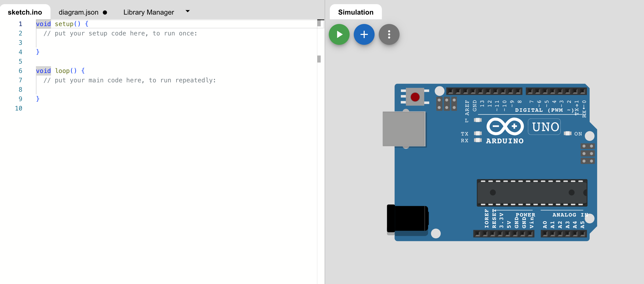Image resolution: width=644 pixels, height=284 pixels.
Task: Click the digital pins 8–13, GND, AREF header strip
Action: [484, 91]
